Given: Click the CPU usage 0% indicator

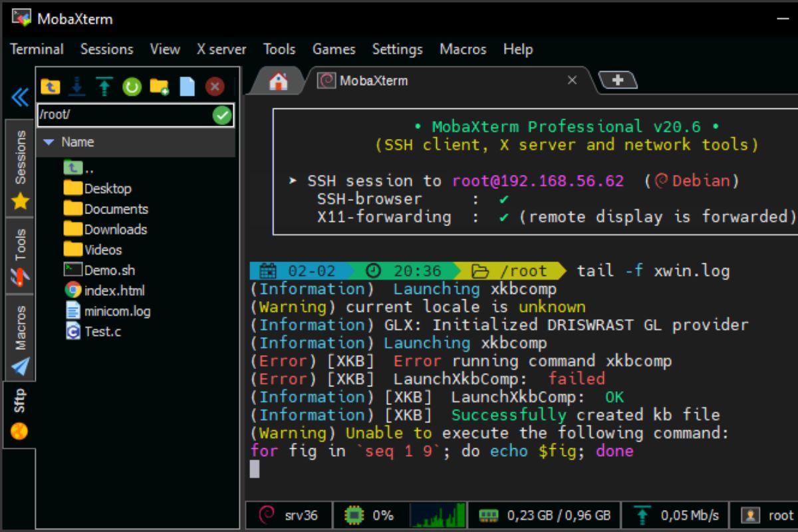Looking at the screenshot, I should [370, 515].
